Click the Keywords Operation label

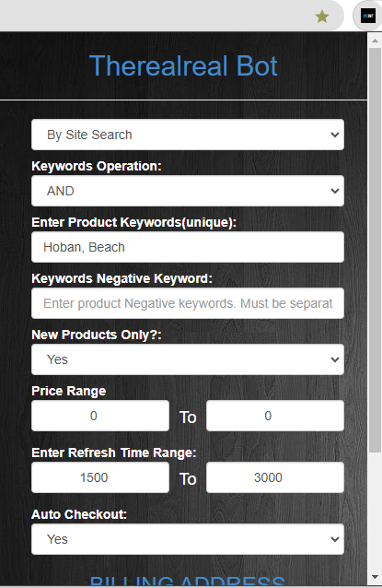coord(97,166)
